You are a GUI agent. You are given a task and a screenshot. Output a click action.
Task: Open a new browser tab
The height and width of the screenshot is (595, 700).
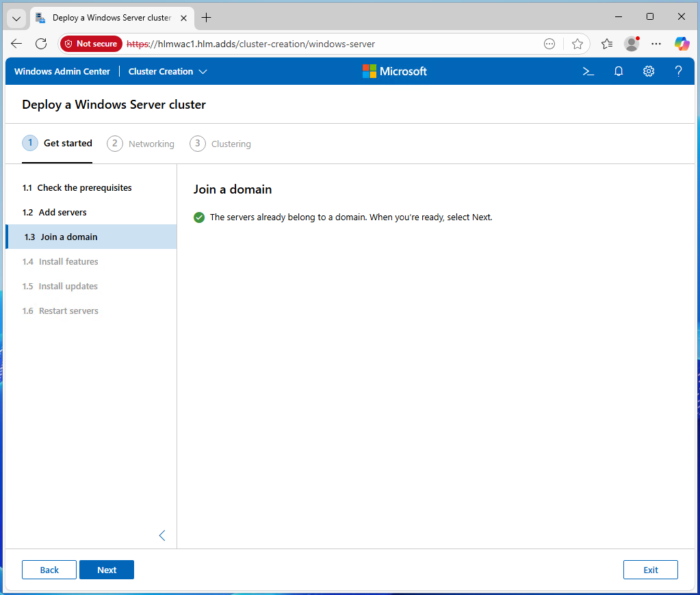pyautogui.click(x=206, y=18)
